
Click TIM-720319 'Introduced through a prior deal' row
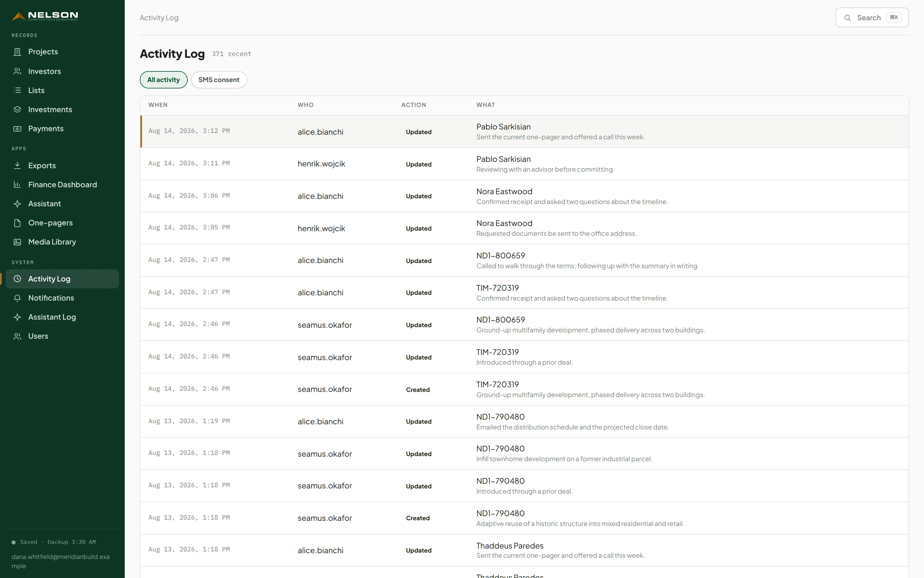[x=497, y=352]
